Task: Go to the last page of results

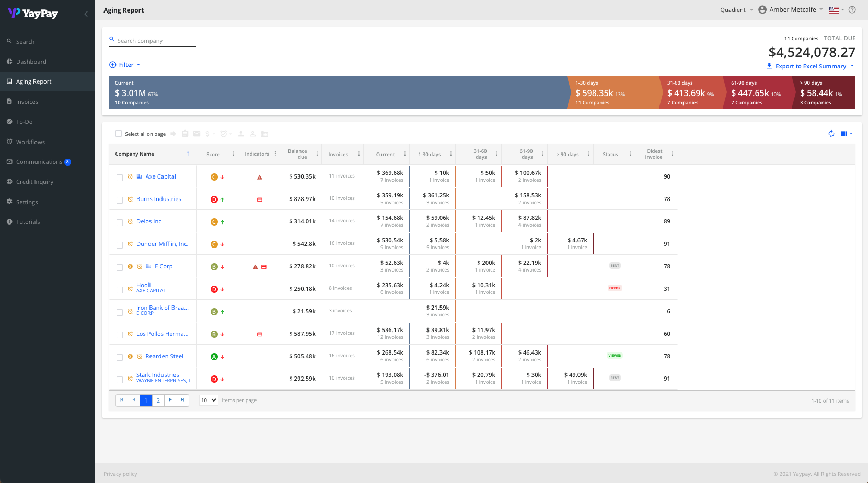Action: click(182, 400)
